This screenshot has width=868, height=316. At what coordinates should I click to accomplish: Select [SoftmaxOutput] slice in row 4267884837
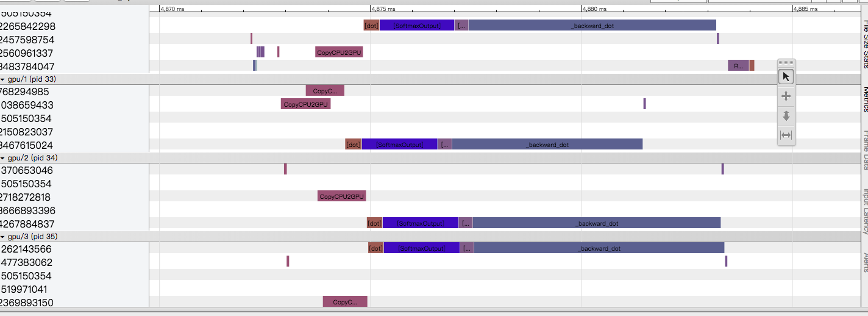(421, 223)
